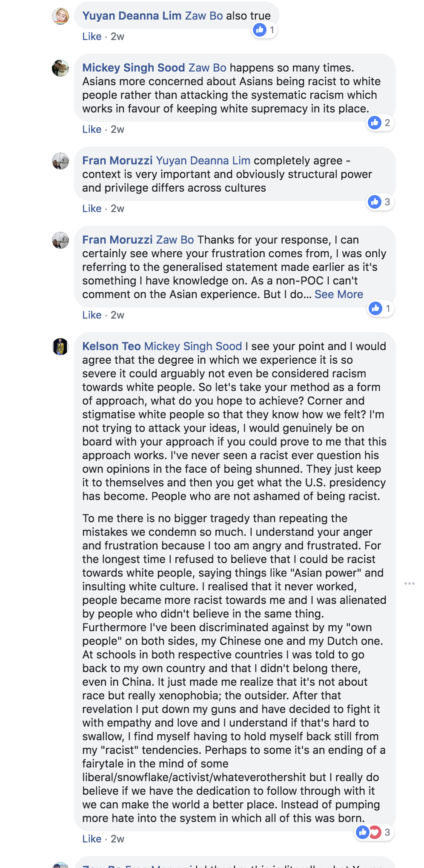Click Mickey Singh Sood's avatar image
Screen dimensions: 424x868
pyautogui.click(x=60, y=68)
